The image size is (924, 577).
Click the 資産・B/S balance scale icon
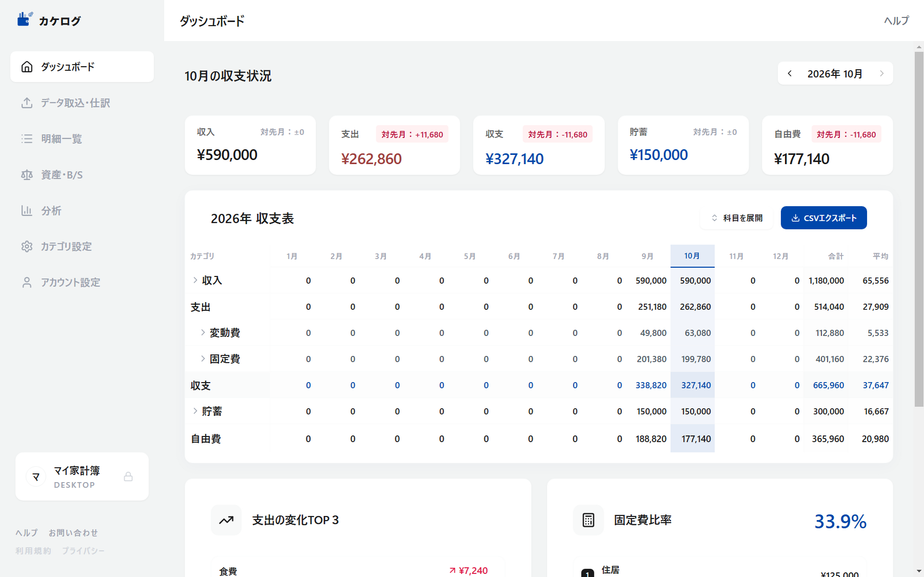[27, 175]
